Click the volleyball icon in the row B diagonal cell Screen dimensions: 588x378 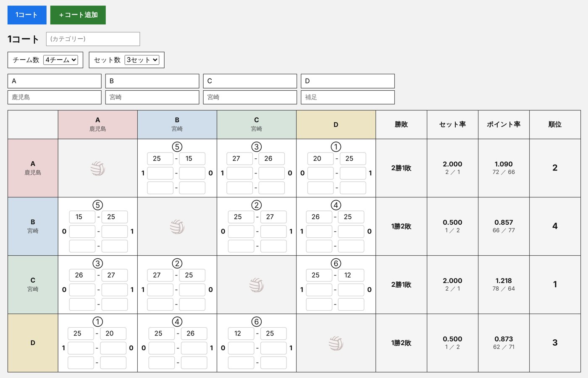(177, 227)
